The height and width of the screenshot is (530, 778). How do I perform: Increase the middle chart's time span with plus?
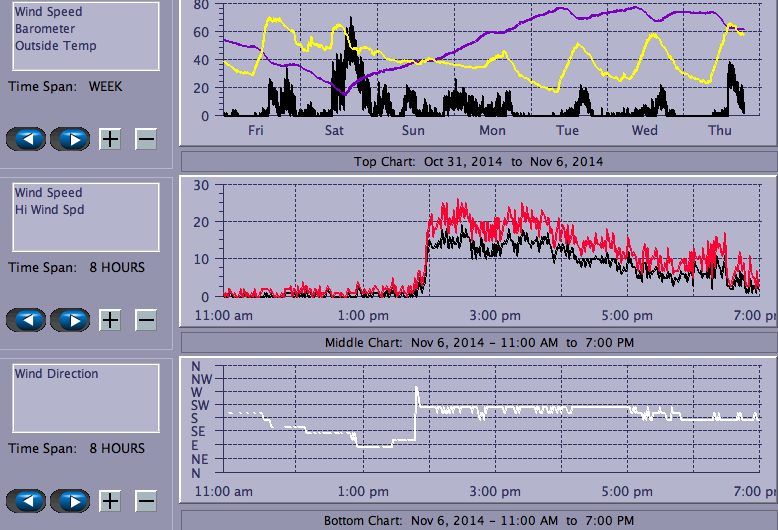point(110,320)
